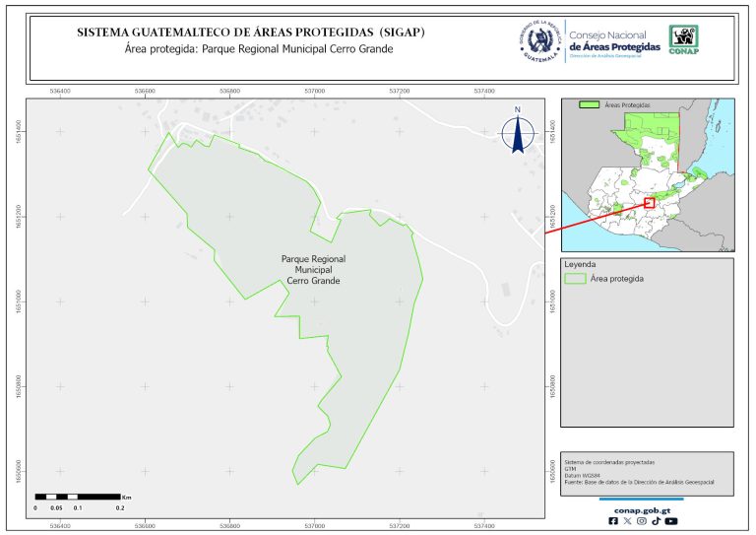Click the YouTube icon in footer
Image resolution: width=756 pixels, height=535 pixels.
[670, 522]
